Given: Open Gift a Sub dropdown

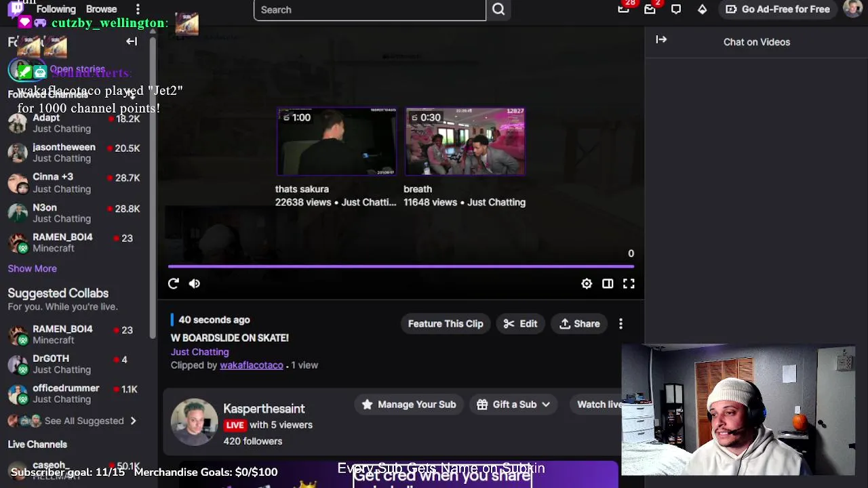Looking at the screenshot, I should coord(513,405).
